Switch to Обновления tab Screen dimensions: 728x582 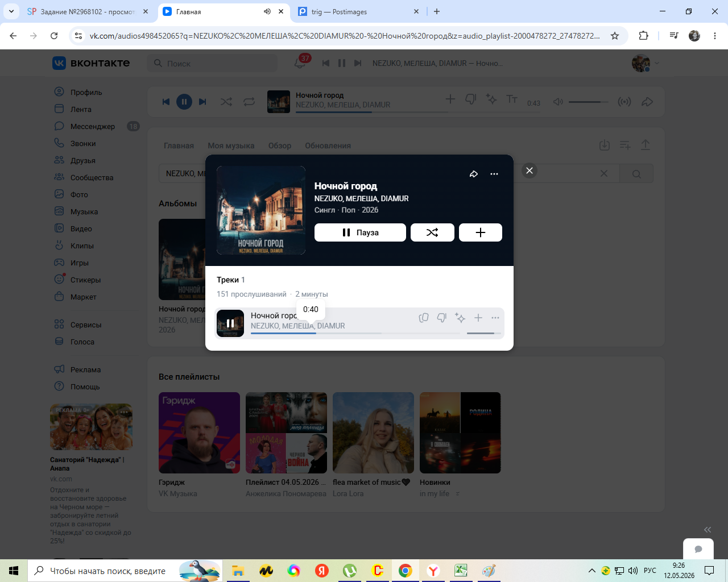(x=328, y=145)
